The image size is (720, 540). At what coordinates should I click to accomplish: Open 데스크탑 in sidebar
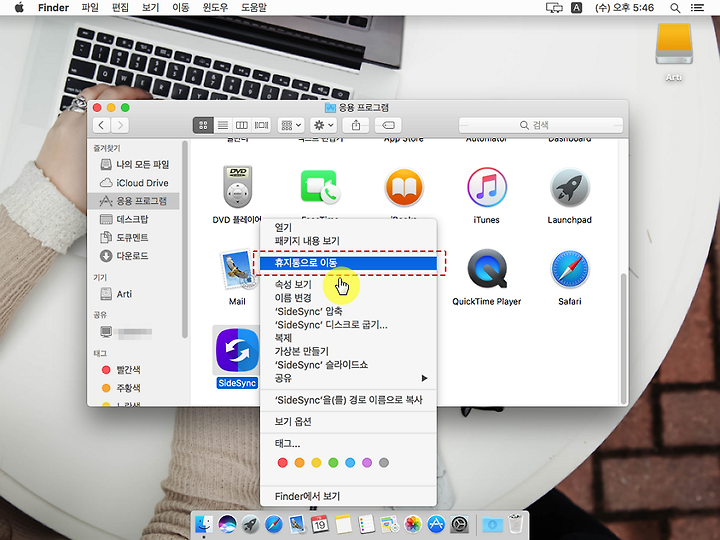pos(134,219)
